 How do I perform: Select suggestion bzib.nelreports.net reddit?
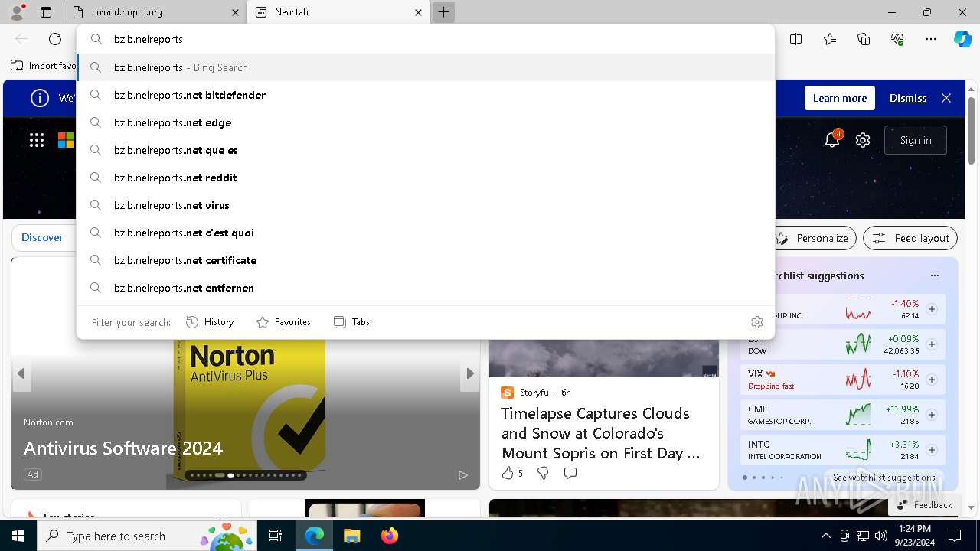pyautogui.click(x=426, y=178)
